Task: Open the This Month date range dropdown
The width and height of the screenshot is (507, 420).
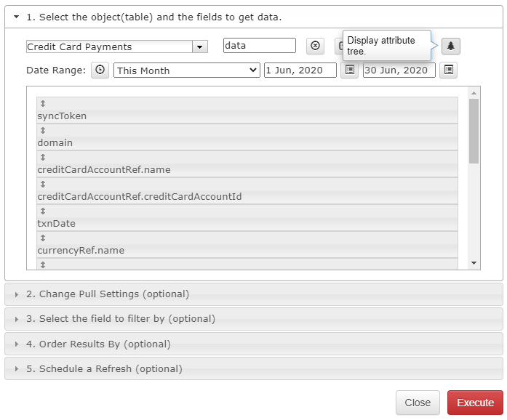Action: click(x=186, y=70)
